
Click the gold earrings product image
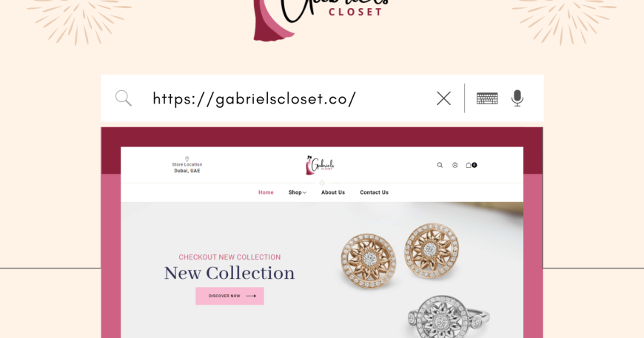(x=400, y=255)
